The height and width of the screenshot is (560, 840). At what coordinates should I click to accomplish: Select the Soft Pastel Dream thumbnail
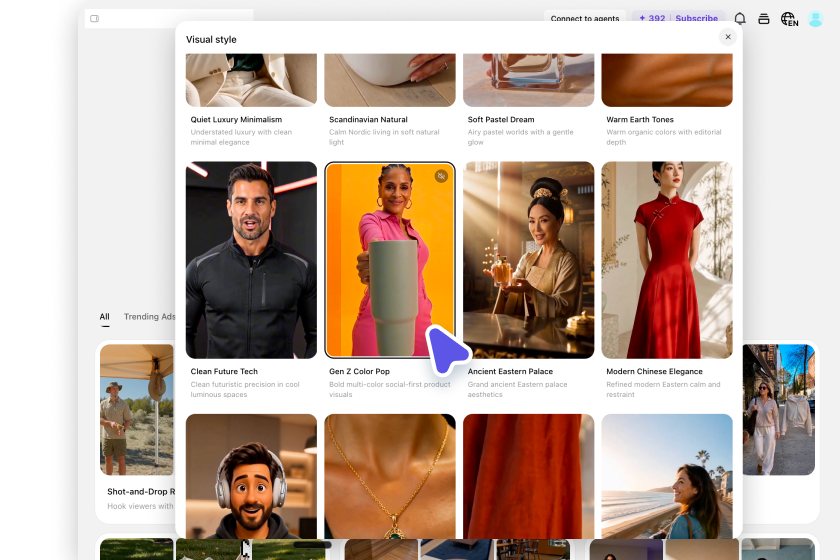(529, 80)
